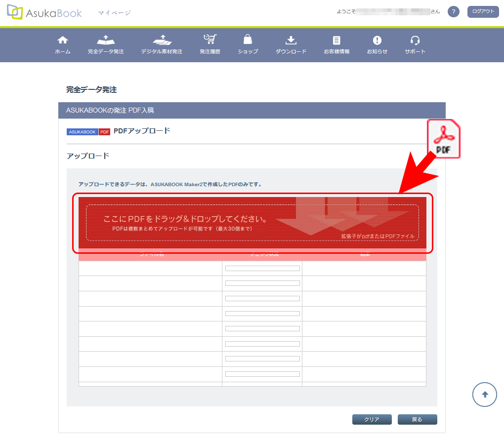Viewport: 504px width, 437px height.
Task: Click the red PDF drag-and-drop upload area
Action: tap(252, 223)
